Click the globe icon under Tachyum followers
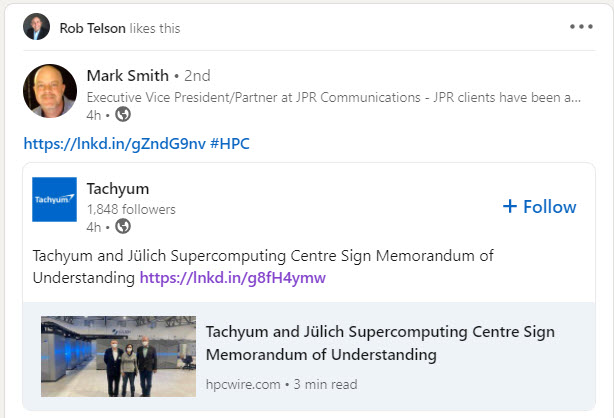The height and width of the screenshot is (418, 614). (123, 227)
